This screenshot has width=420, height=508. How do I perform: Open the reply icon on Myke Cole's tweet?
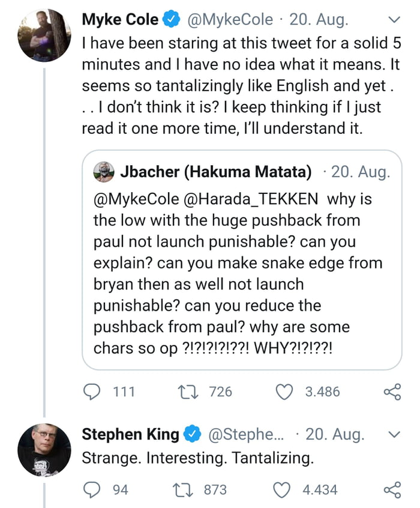coord(92,392)
